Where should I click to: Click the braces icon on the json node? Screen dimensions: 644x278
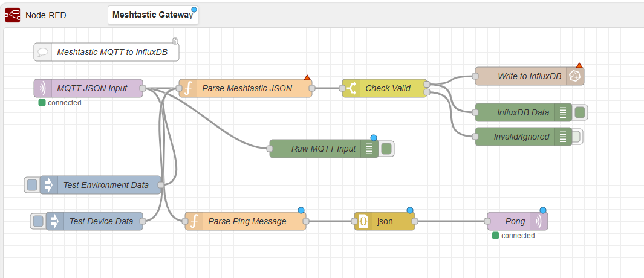[363, 221]
